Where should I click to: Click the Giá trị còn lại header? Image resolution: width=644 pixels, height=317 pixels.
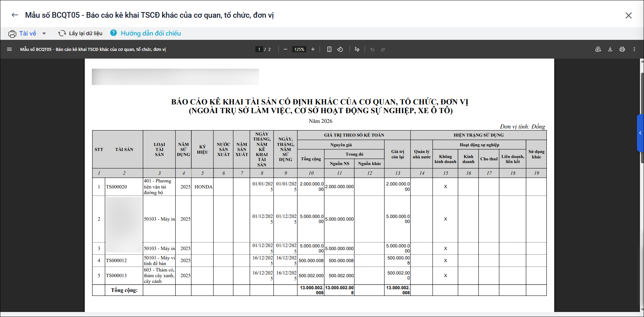click(397, 154)
